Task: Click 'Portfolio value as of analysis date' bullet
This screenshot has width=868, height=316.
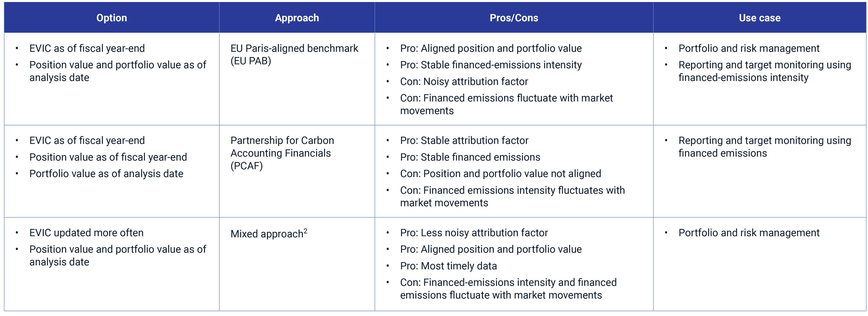Action: point(106,174)
